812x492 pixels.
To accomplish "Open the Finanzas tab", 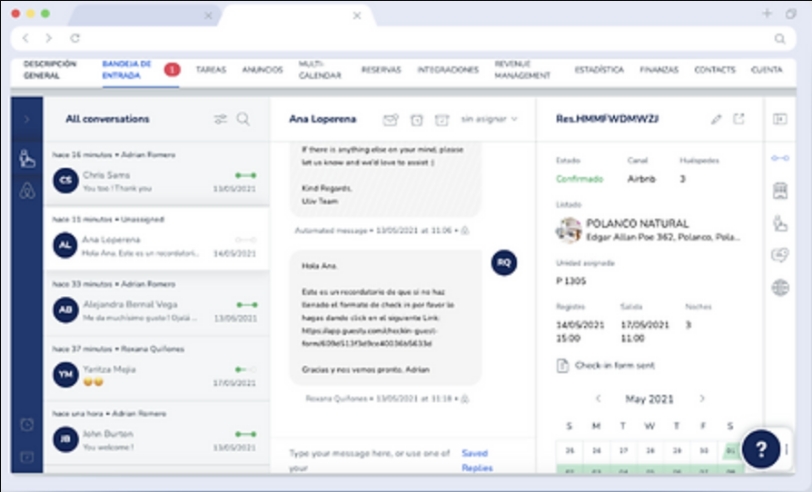I will coord(659,70).
